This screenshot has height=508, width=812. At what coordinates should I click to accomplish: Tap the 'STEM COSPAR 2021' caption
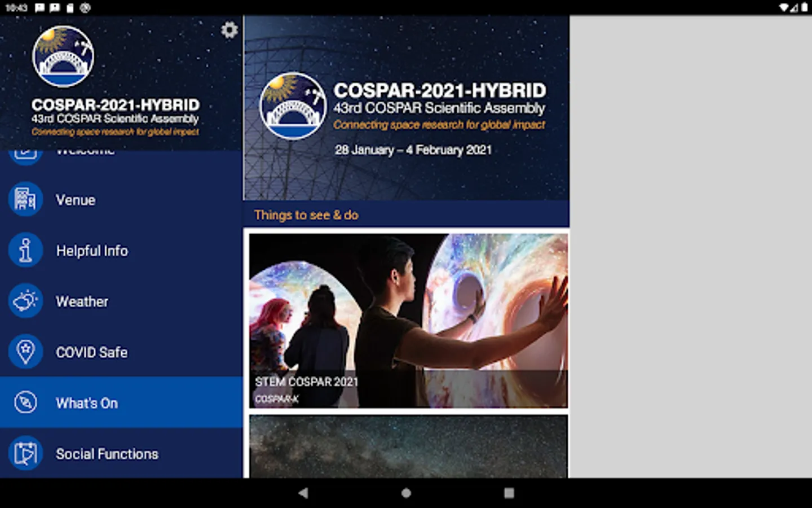pos(306,382)
